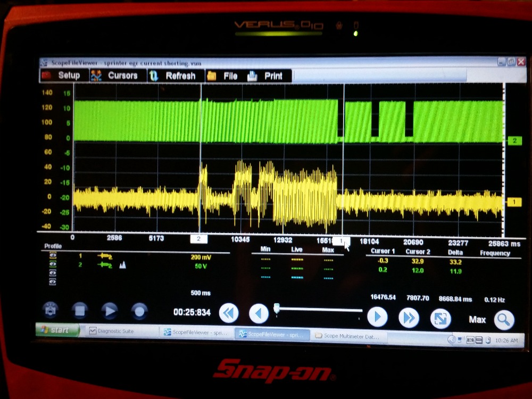This screenshot has height=399, width=532.
Task: Click the Print button
Action: click(266, 76)
